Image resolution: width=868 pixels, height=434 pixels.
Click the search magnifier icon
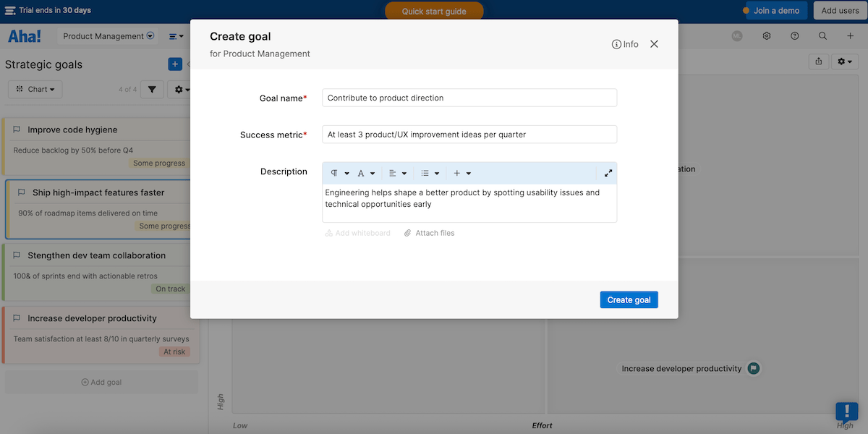[822, 36]
